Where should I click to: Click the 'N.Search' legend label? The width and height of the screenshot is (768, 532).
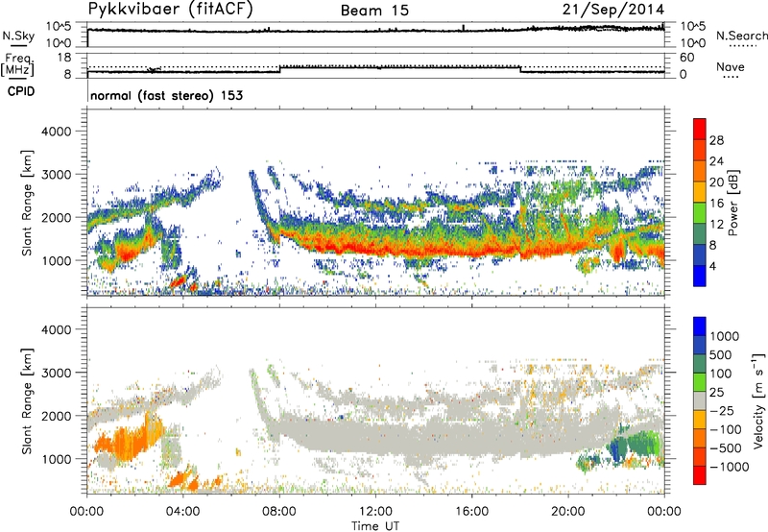pyautogui.click(x=742, y=36)
